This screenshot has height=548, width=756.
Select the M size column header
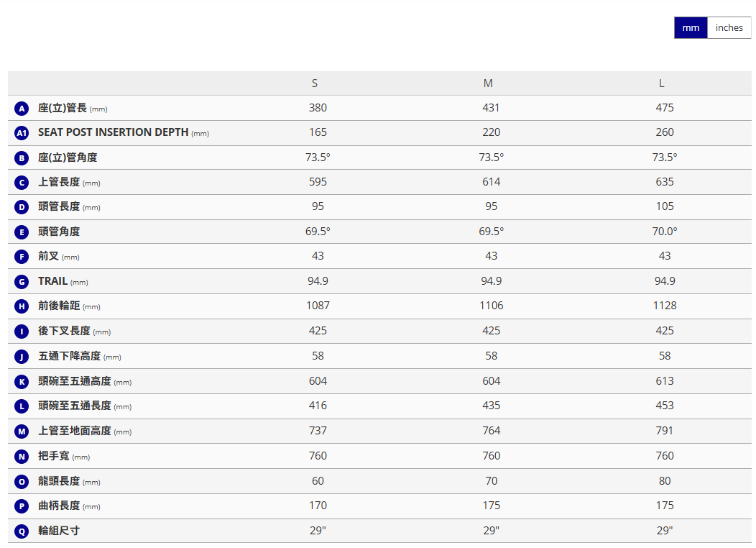[489, 83]
